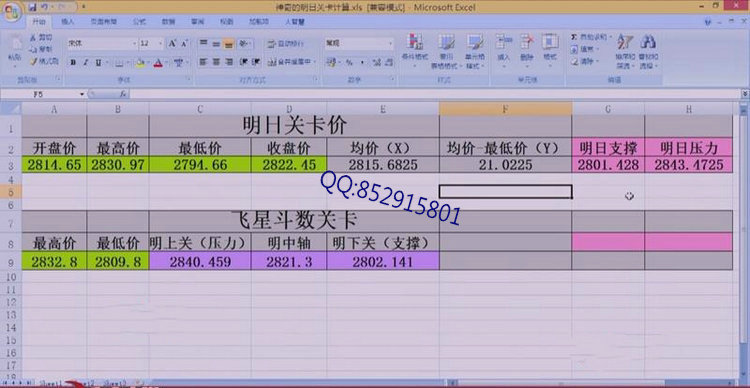750x388 pixels.
Task: Toggle Bold formatting
Action: point(73,62)
